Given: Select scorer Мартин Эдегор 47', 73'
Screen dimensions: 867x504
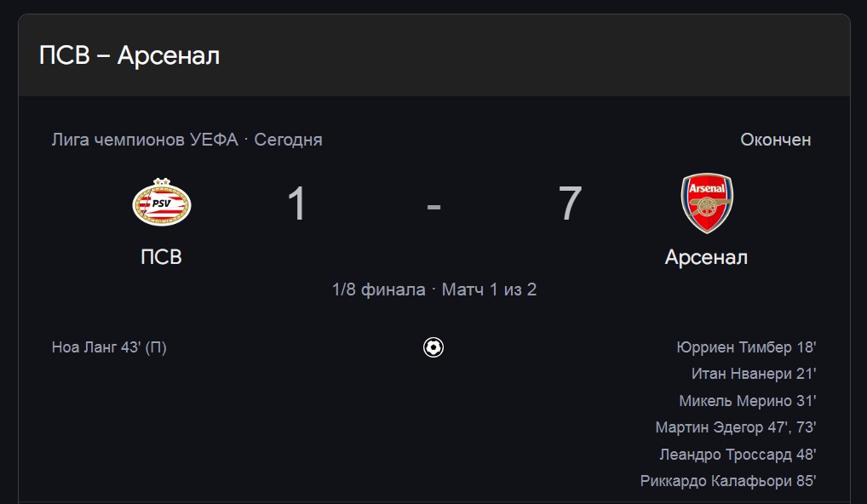Looking at the screenshot, I should (736, 427).
